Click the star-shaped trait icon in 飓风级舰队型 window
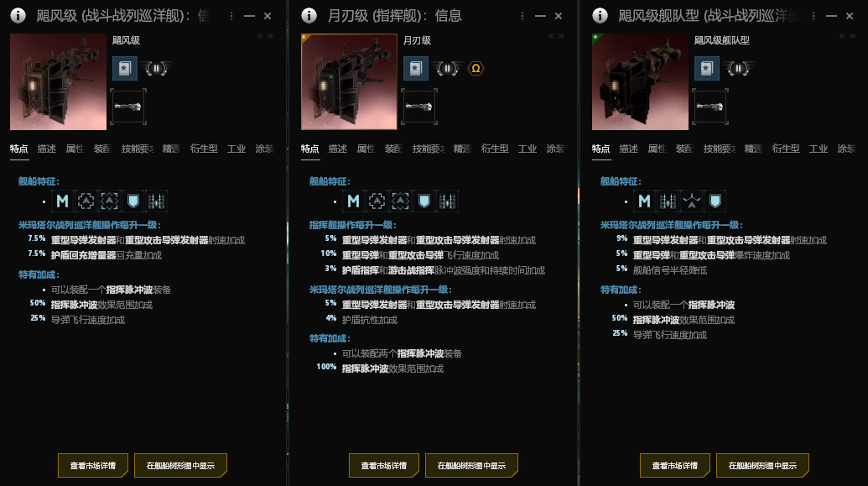 tap(691, 201)
